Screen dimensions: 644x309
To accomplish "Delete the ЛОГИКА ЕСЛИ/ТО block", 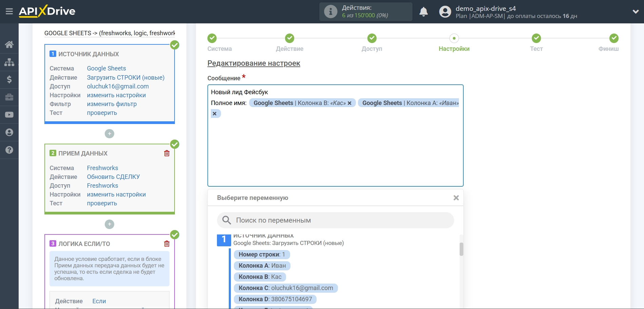I will (x=167, y=244).
